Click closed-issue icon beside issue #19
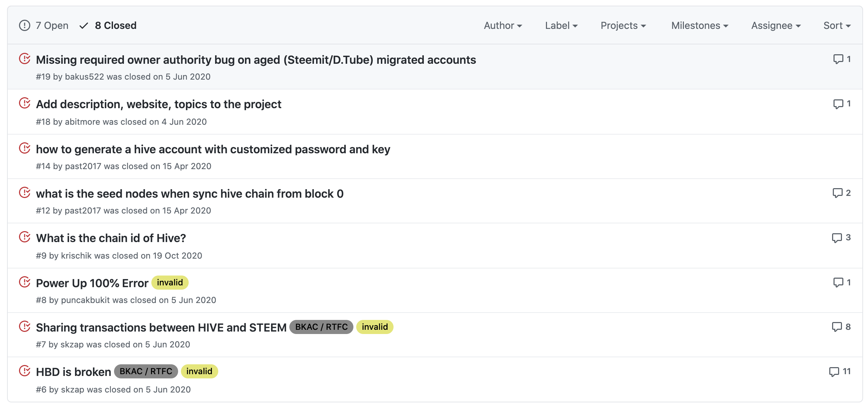 (x=25, y=59)
